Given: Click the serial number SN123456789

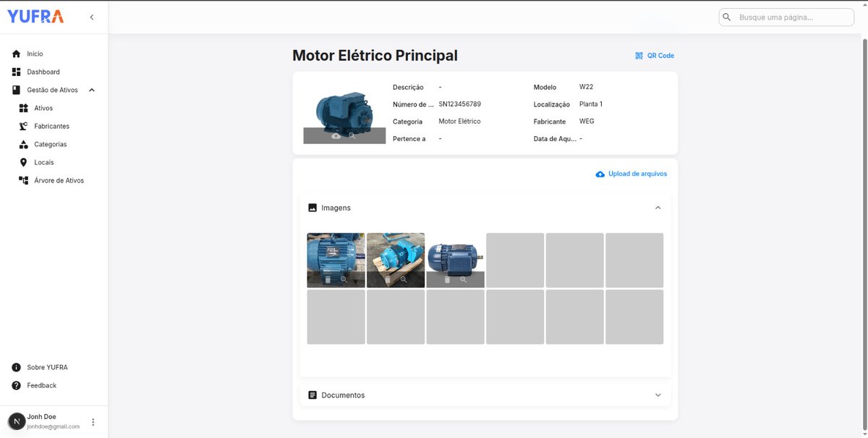Looking at the screenshot, I should [x=460, y=104].
